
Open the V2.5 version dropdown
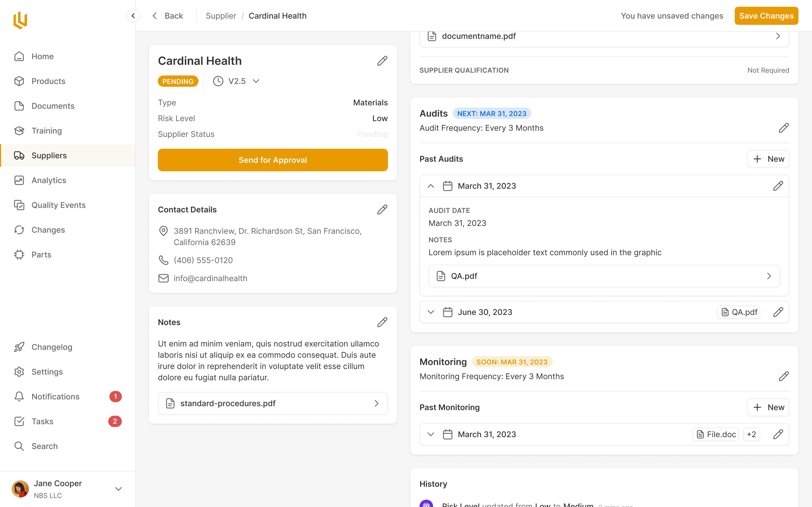click(x=256, y=81)
